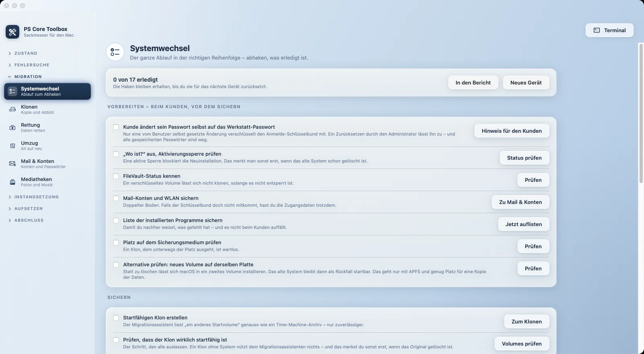Screen dimensions: 644x354
Task: Expand the INSTANDSETZUNG sidebar section
Action: tap(33, 197)
